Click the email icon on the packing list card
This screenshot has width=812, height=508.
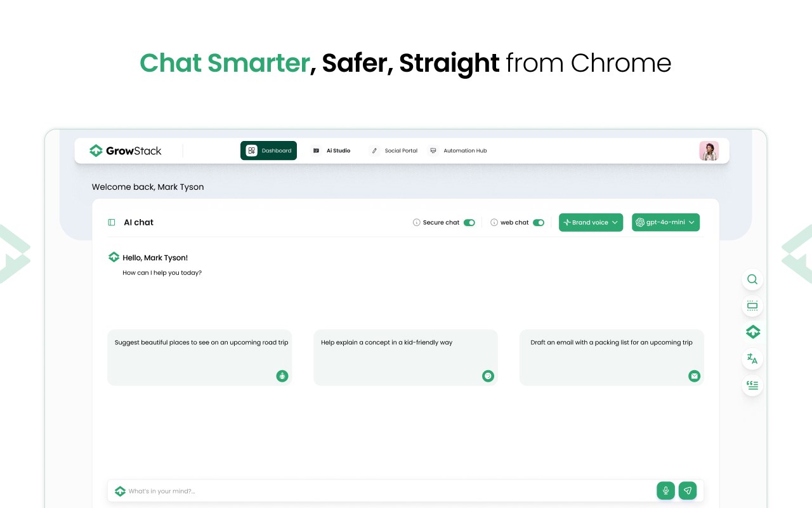[x=694, y=376]
